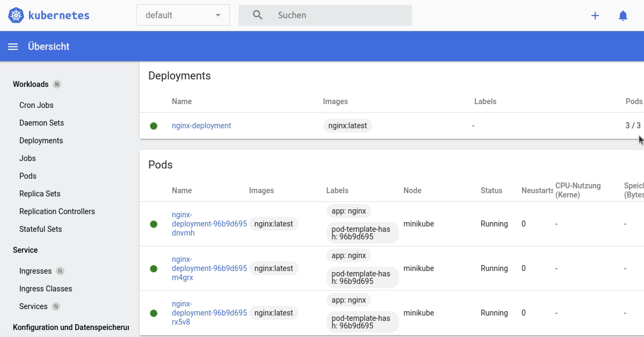Go to Ingresses in sidebar
Viewport: 644px width, 337px height.
point(35,271)
